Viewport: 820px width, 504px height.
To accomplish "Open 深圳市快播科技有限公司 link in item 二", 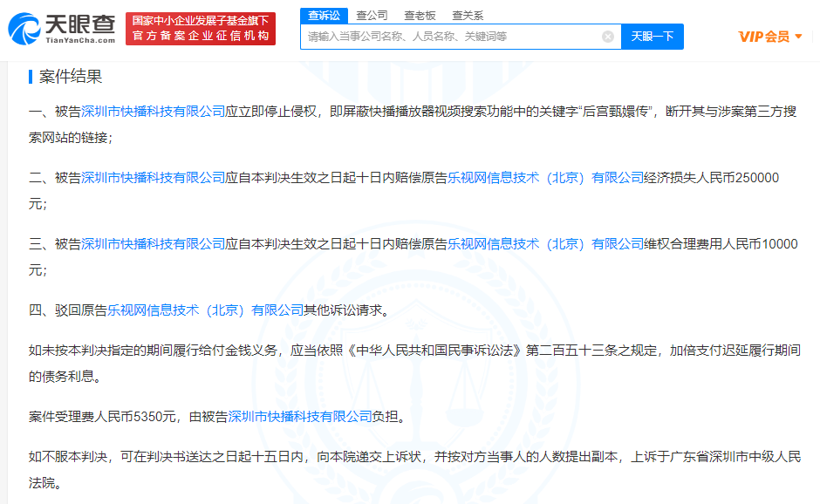I will coord(153,178).
